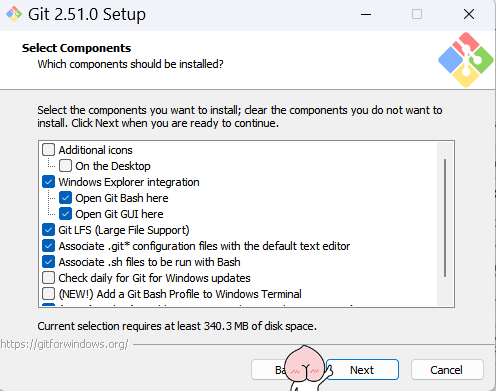Click the large Git logo in header

point(466,60)
